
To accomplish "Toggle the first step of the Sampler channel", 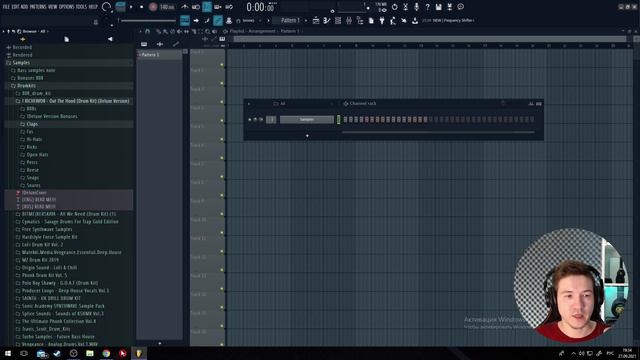I will tap(345, 120).
